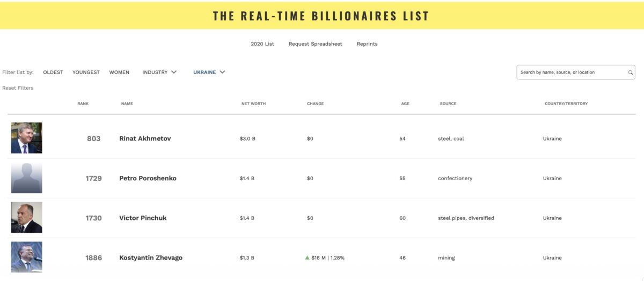Viewport: 644px width, 281px height.
Task: Click Petro Poroshenko's placeholder avatar
Action: click(27, 178)
